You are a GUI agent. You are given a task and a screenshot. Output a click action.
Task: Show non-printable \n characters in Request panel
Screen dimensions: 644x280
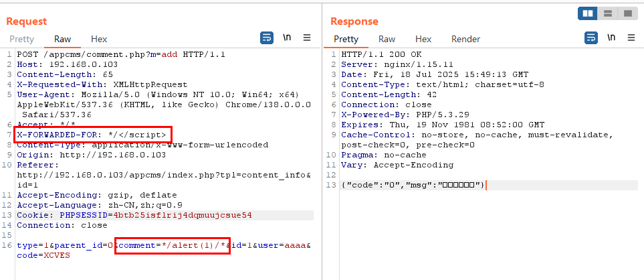point(287,38)
